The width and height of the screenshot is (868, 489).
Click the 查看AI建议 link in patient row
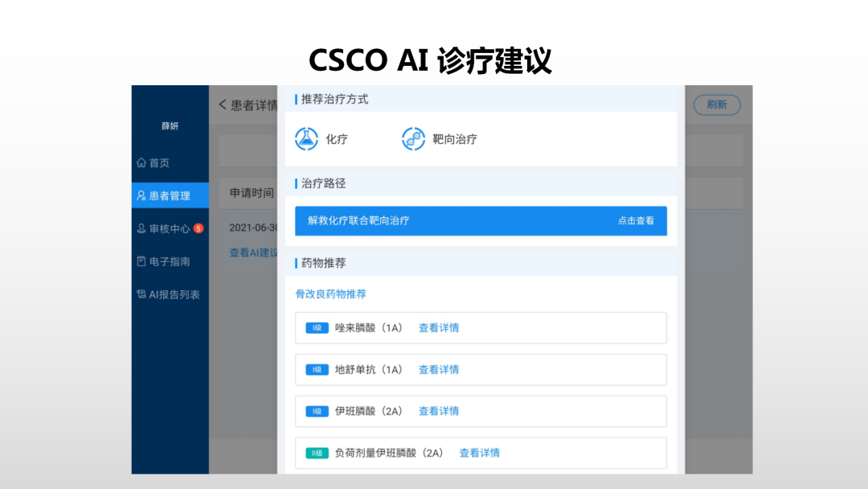point(253,253)
